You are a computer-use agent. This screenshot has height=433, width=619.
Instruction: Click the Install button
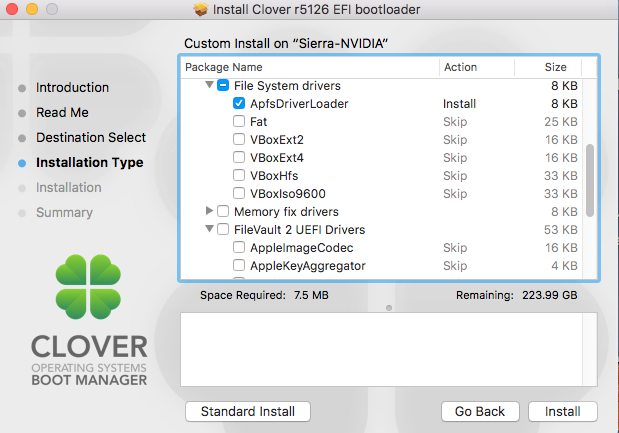coord(563,411)
